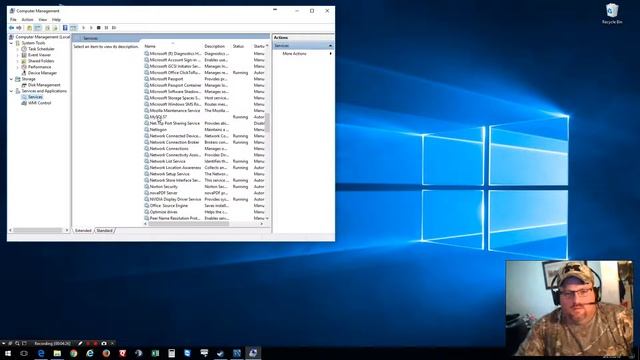Open Microsoft Edge from the taskbar

tap(41, 353)
